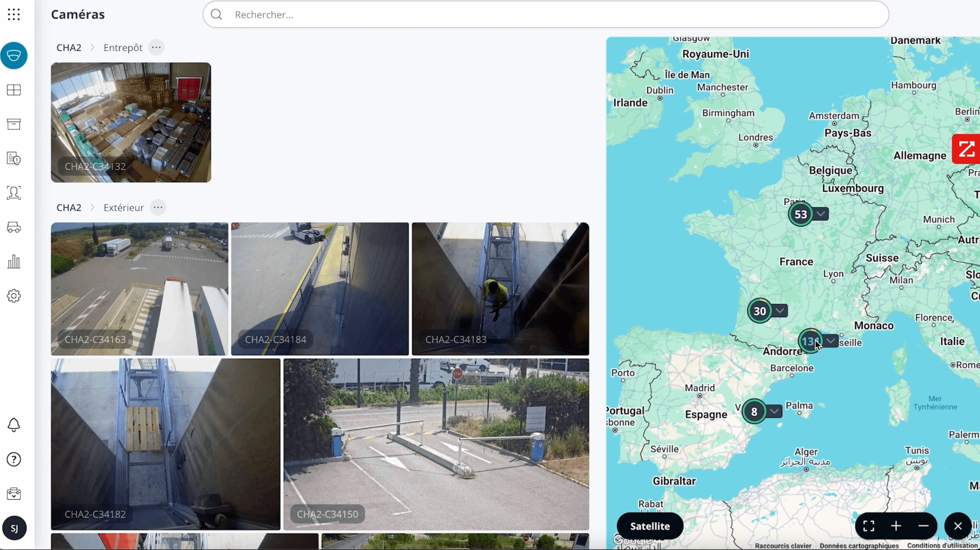Open the face recognition people icon
Image resolution: width=980 pixels, height=550 pixels.
tap(14, 193)
